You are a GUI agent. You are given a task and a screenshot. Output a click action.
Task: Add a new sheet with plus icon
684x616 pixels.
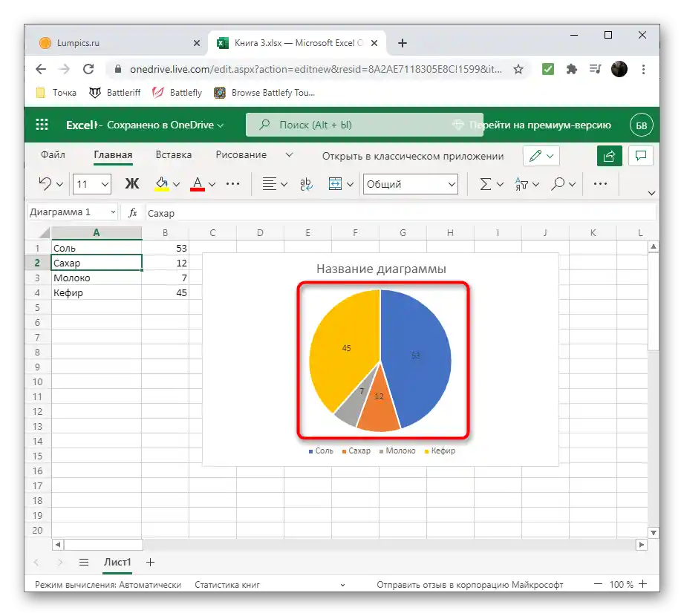coord(151,563)
